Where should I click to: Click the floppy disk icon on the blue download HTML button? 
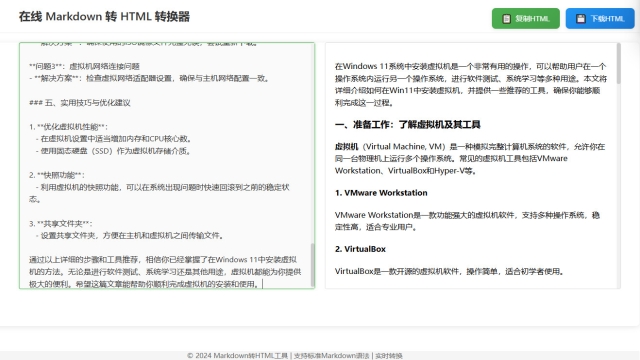(x=580, y=19)
